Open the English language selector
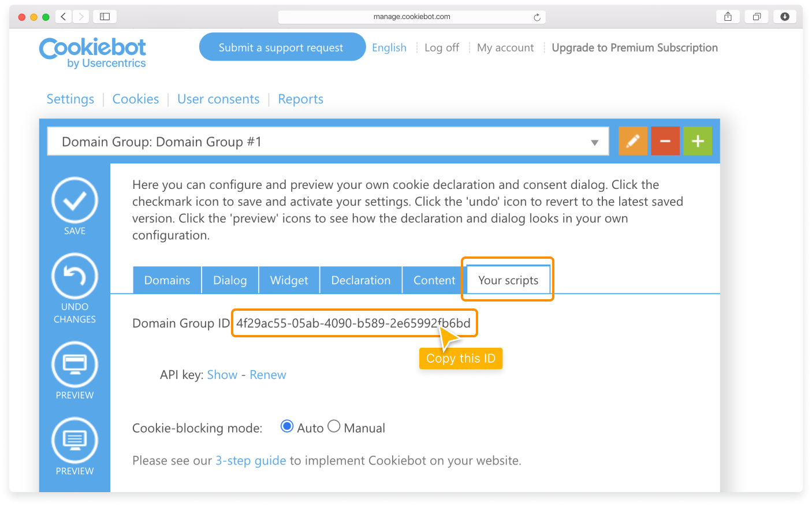The width and height of the screenshot is (812, 506). tap(389, 48)
